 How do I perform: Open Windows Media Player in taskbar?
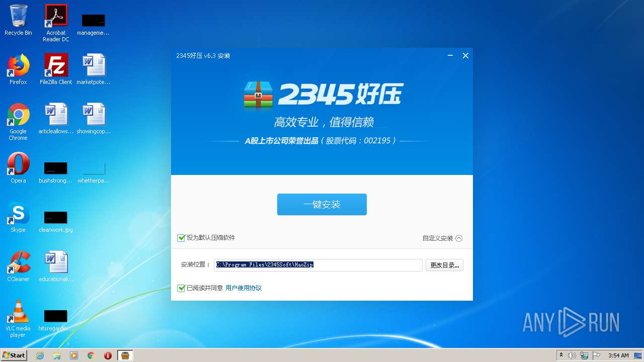(x=74, y=355)
